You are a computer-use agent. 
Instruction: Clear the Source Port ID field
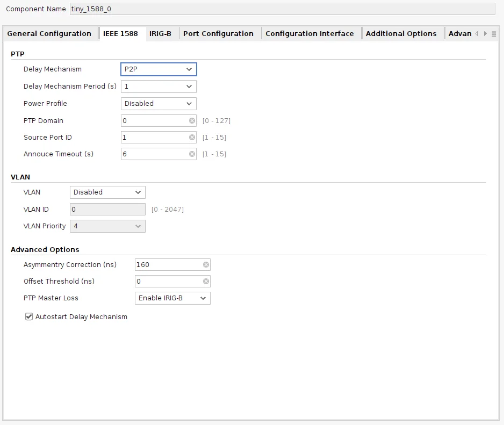192,138
